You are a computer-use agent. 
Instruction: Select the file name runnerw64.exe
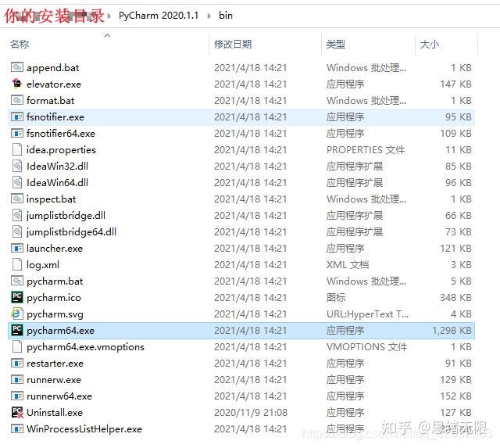tap(59, 396)
